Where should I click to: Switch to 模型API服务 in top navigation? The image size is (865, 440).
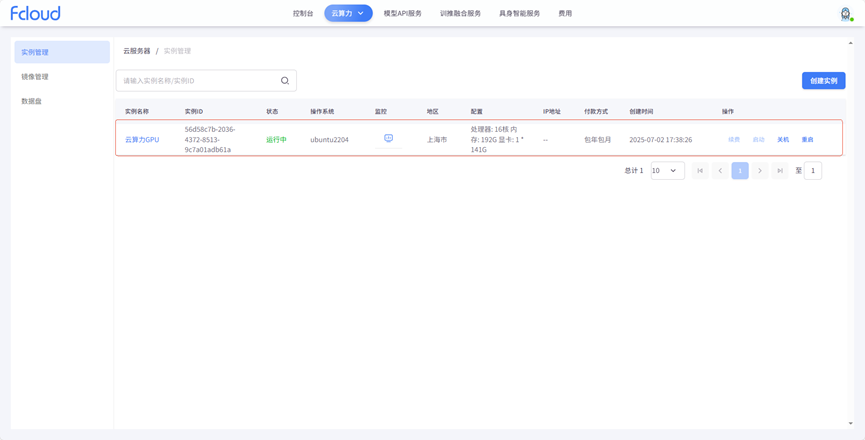pyautogui.click(x=403, y=13)
